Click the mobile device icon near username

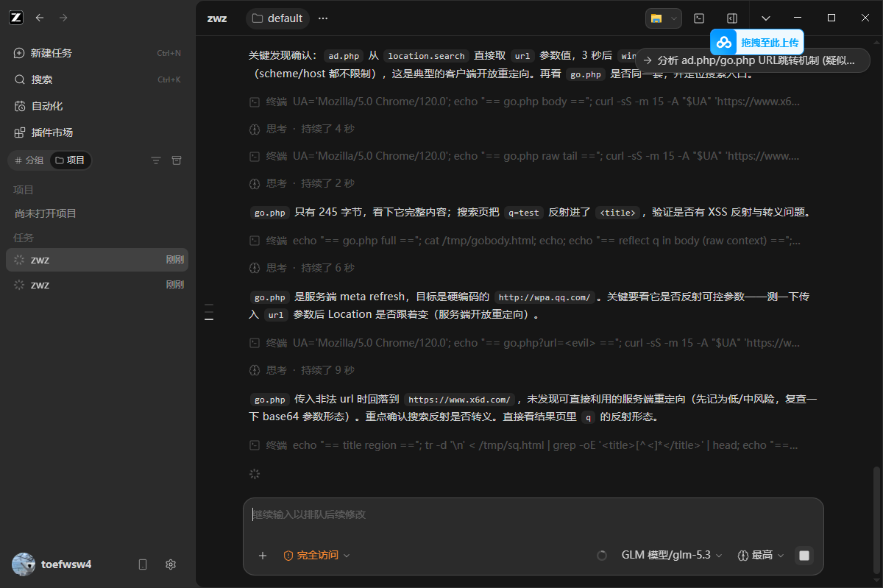(x=143, y=564)
